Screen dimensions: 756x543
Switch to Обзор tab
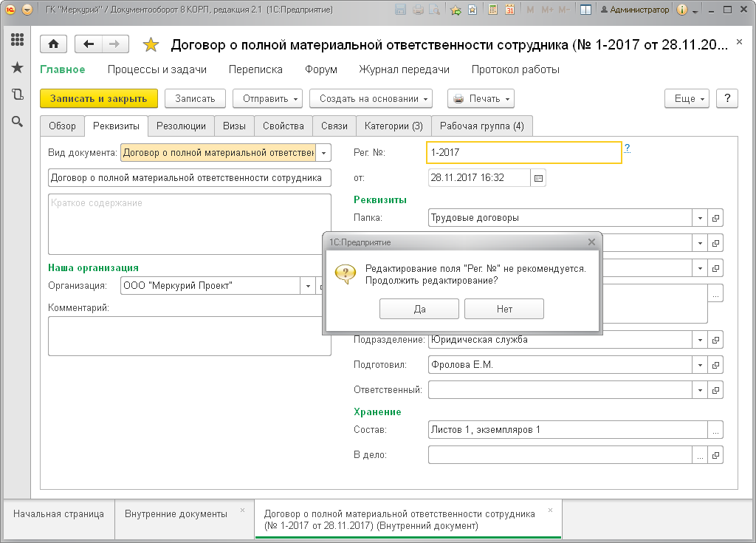coord(62,126)
